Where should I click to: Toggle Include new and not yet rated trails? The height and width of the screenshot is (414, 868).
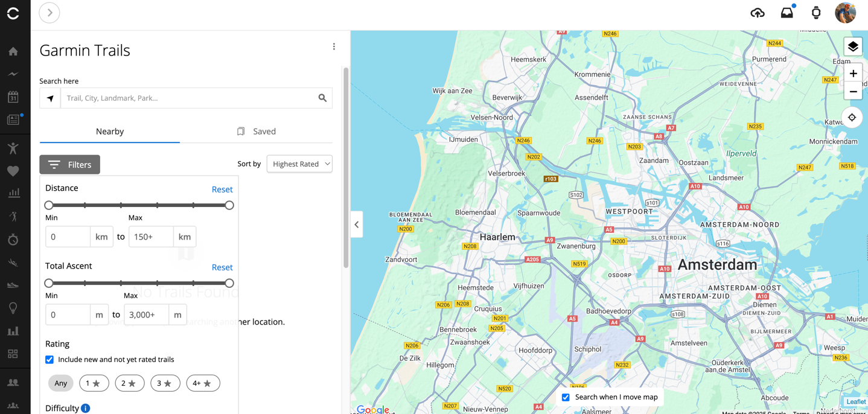point(49,360)
